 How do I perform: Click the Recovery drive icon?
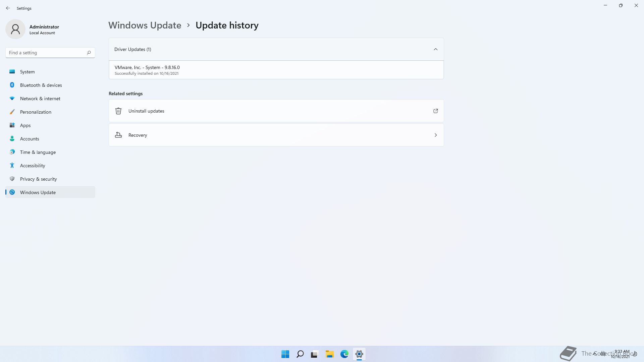pos(118,135)
